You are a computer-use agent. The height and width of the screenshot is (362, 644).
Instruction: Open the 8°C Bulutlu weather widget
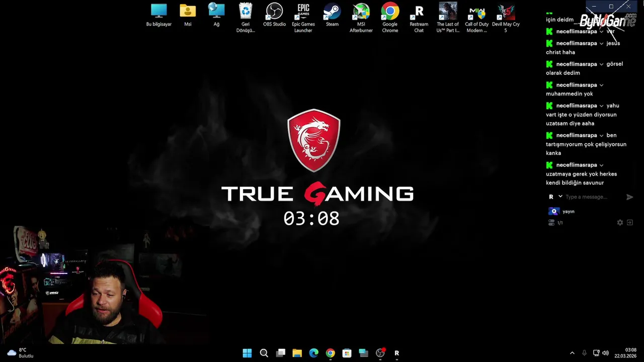coord(21,353)
